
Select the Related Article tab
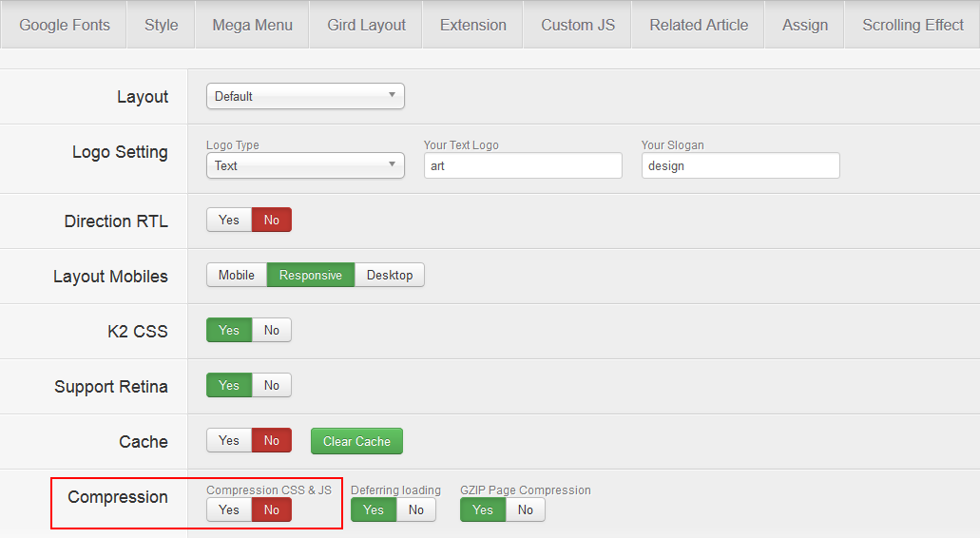[699, 25]
